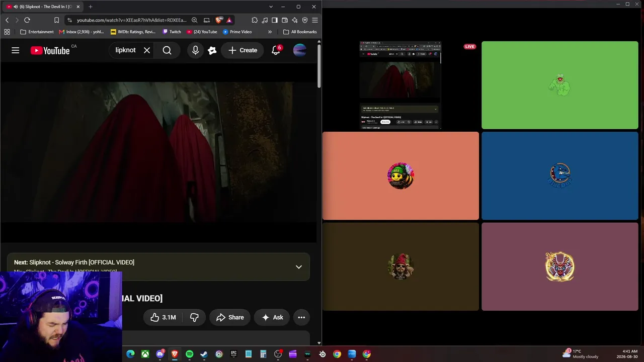The height and width of the screenshot is (362, 644).
Task: Share the Slipknot video
Action: [230, 317]
